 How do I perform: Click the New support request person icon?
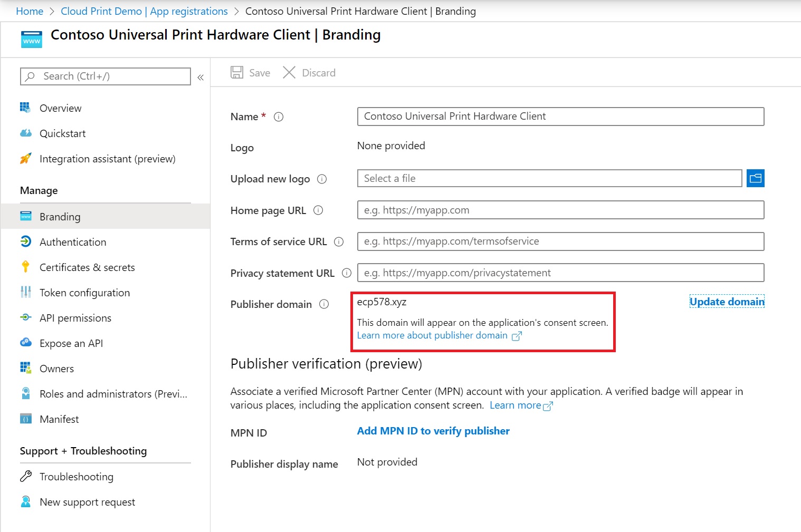(x=25, y=501)
